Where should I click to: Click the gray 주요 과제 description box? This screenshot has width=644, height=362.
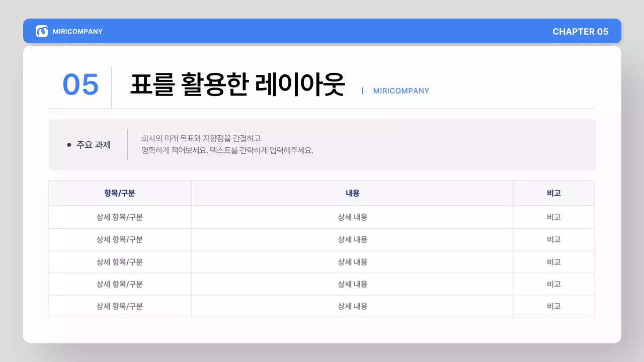(x=322, y=144)
